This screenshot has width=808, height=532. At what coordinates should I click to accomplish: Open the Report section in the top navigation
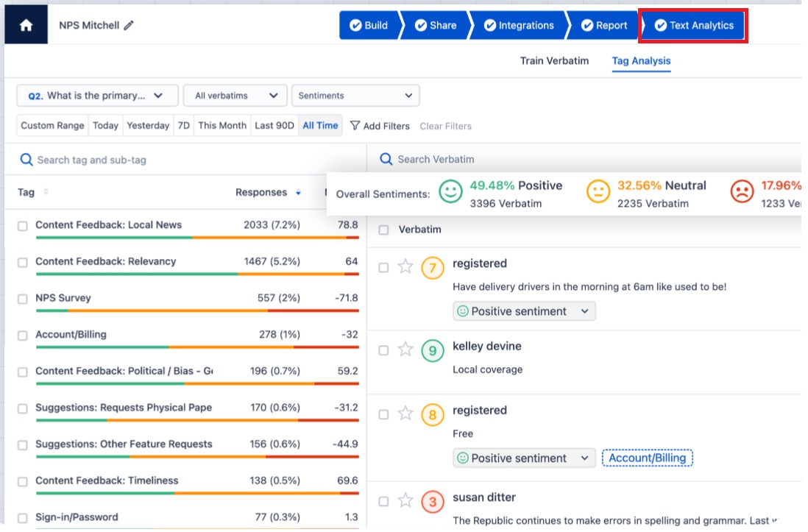604,24
